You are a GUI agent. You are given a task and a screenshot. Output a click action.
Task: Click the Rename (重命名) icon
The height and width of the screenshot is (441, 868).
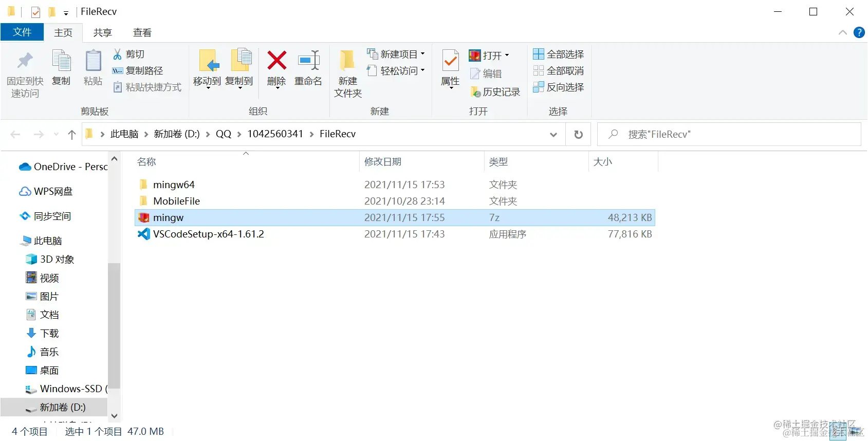pyautogui.click(x=308, y=61)
